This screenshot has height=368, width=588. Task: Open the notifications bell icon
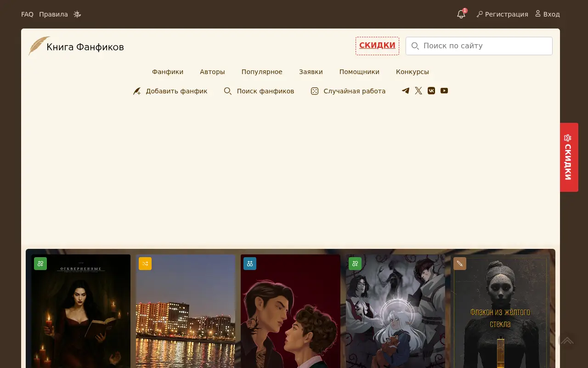pyautogui.click(x=461, y=14)
